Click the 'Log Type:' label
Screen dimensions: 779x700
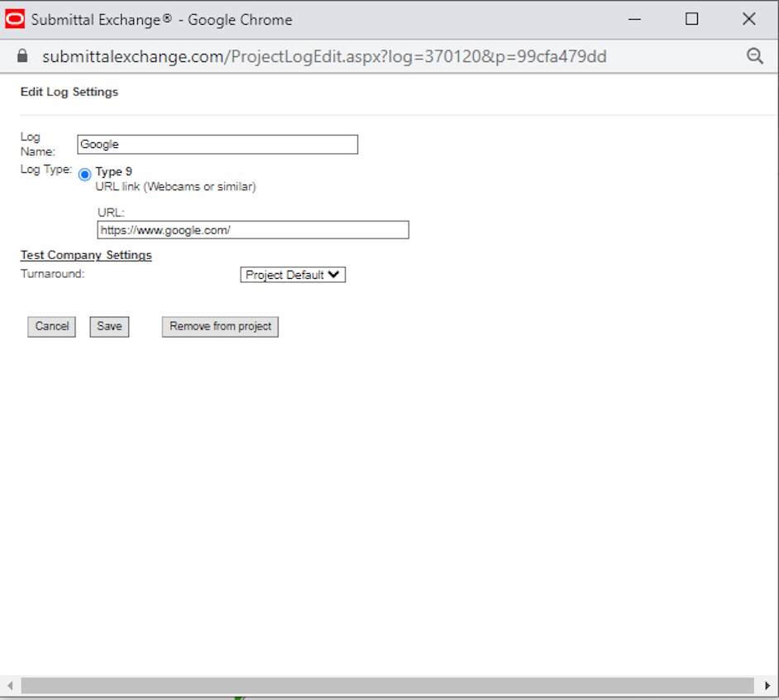tap(46, 170)
